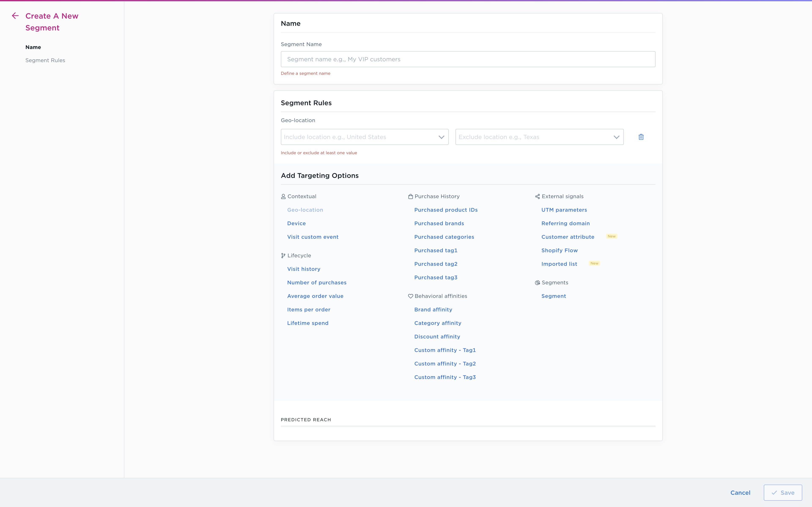
Task: Click the Lifecycle tag icon
Action: [283, 255]
